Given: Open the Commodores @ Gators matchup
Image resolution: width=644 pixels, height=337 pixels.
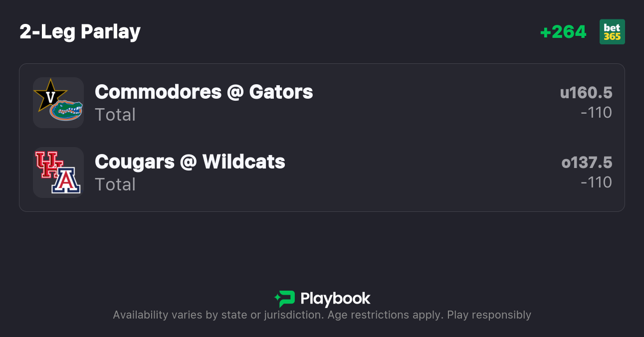Looking at the screenshot, I should pos(204,92).
